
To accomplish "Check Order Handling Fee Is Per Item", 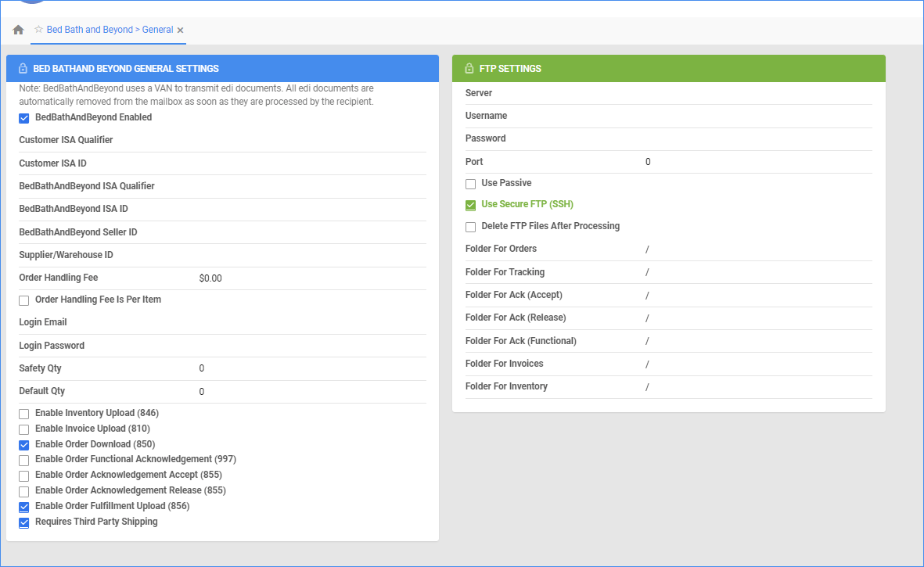I will [x=23, y=300].
